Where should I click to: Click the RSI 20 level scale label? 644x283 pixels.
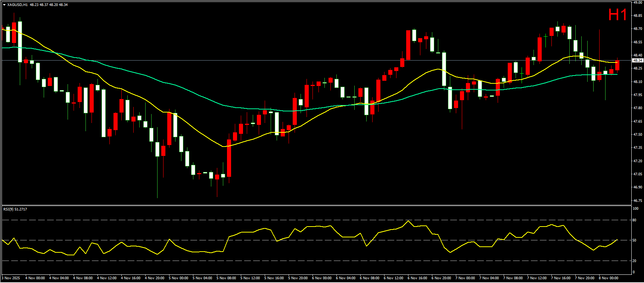pos(634,261)
